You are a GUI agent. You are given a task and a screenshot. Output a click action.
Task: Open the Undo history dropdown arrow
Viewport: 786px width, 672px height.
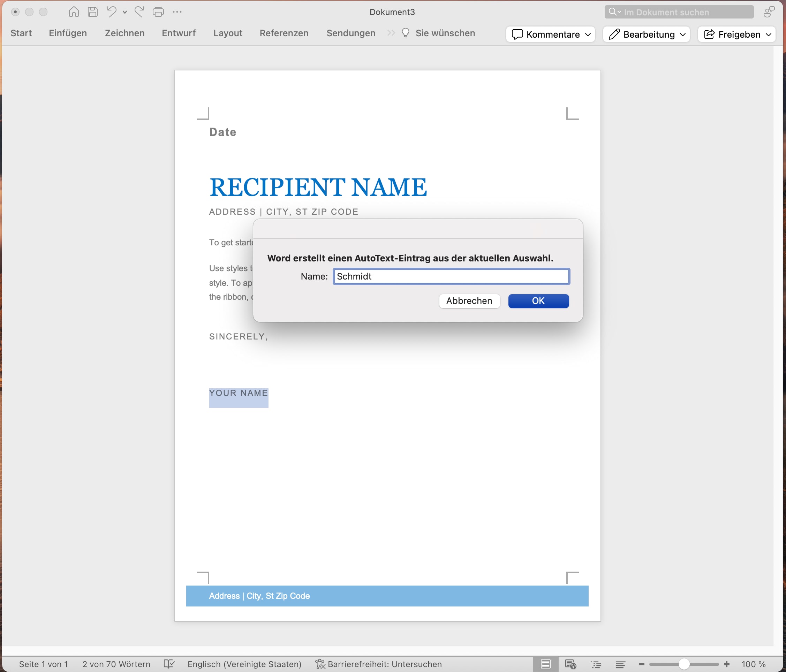point(124,13)
